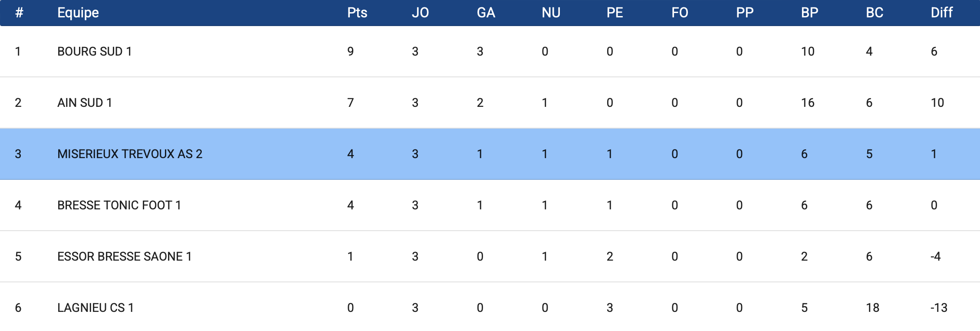Click the GA column header

click(486, 13)
